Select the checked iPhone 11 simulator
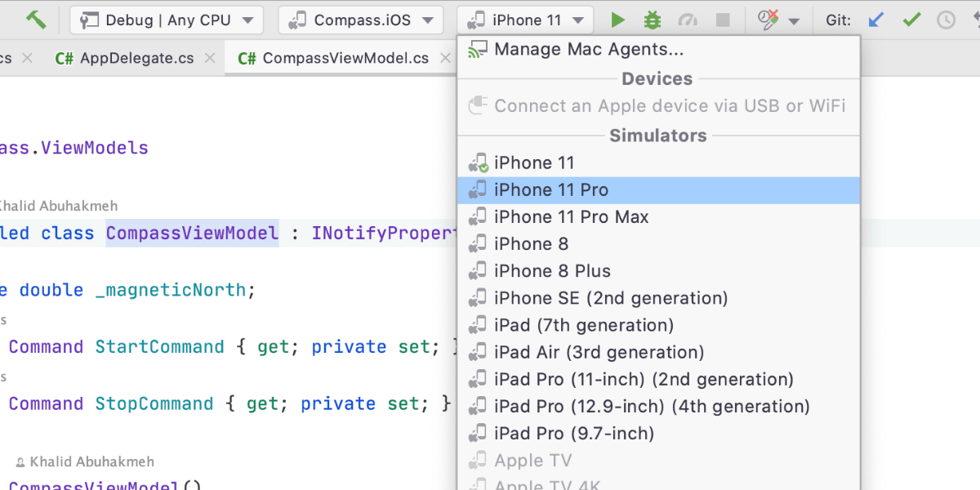The height and width of the screenshot is (490, 980). [534, 163]
